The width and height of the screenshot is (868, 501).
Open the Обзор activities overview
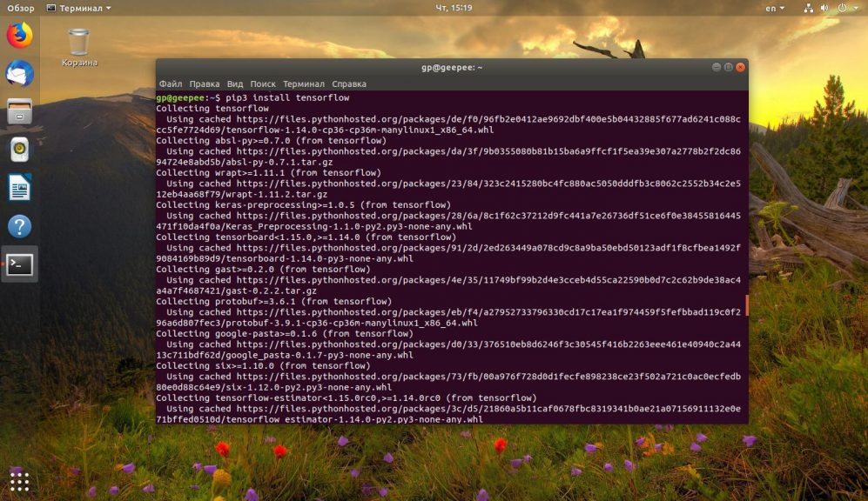[x=21, y=8]
